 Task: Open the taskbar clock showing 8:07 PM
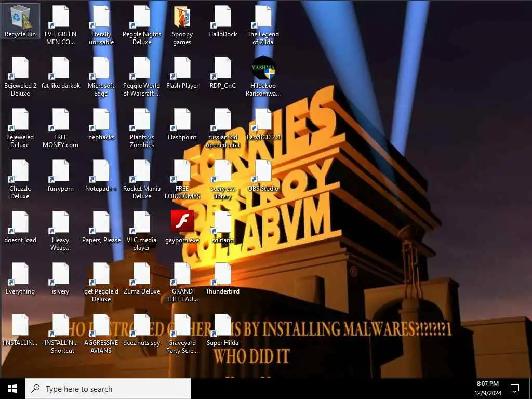pyautogui.click(x=487, y=389)
